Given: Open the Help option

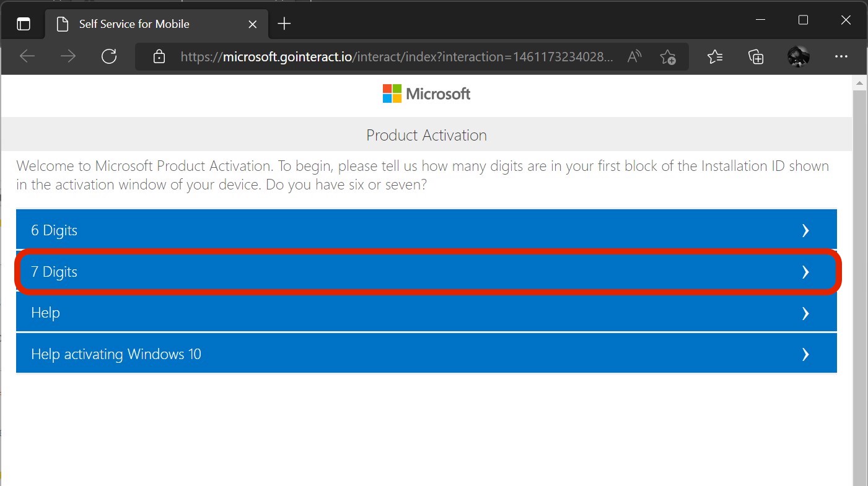Looking at the screenshot, I should [426, 313].
